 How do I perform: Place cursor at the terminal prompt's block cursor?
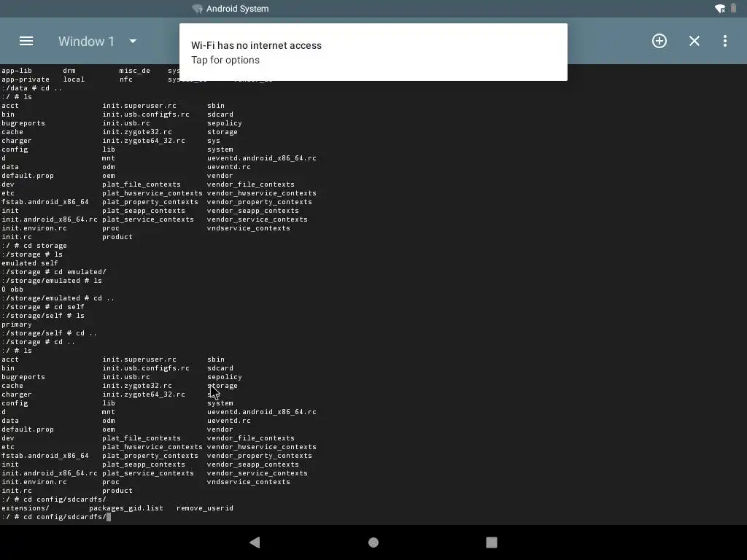(x=109, y=517)
